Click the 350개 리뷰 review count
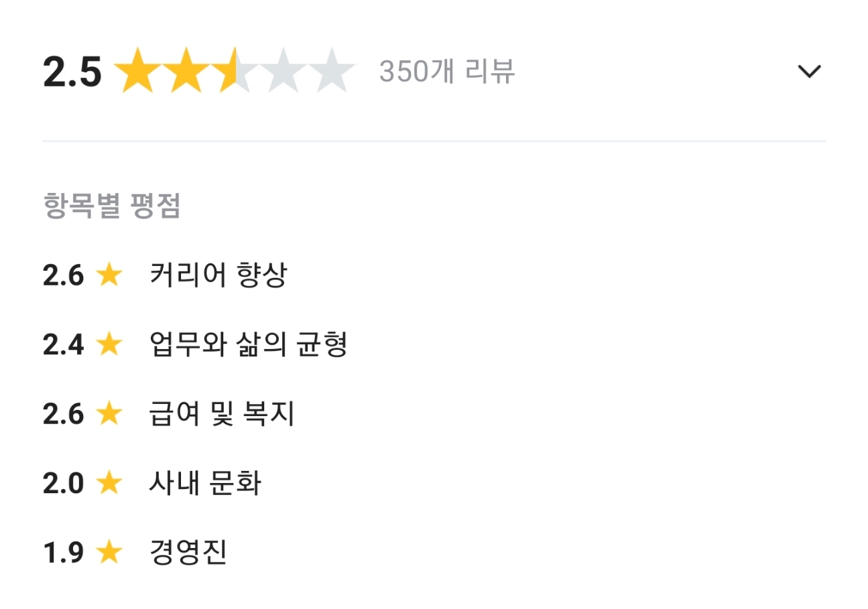Viewport: 868px width, 609px height. [x=447, y=71]
